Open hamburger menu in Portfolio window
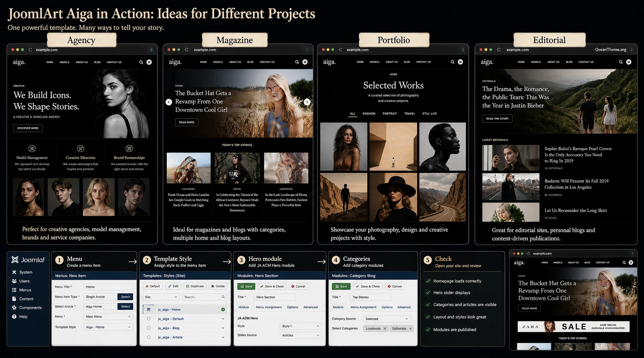644x358 pixels. [x=460, y=62]
